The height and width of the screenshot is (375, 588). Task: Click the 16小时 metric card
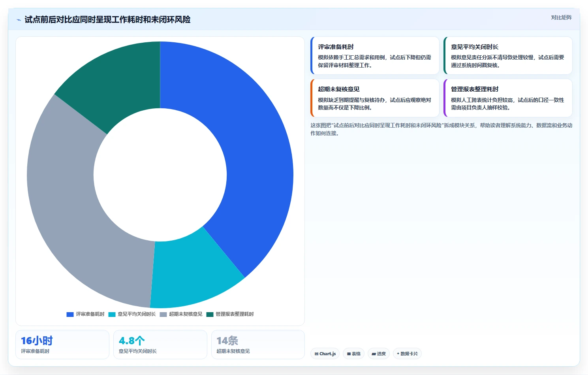62,345
